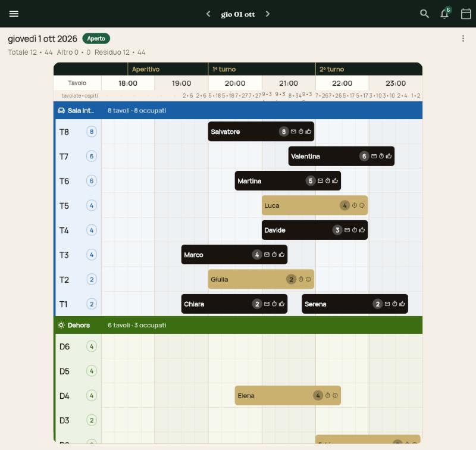The height and width of the screenshot is (450, 476).
Task: Open Luca's pending reservation on T5
Action: click(x=315, y=205)
